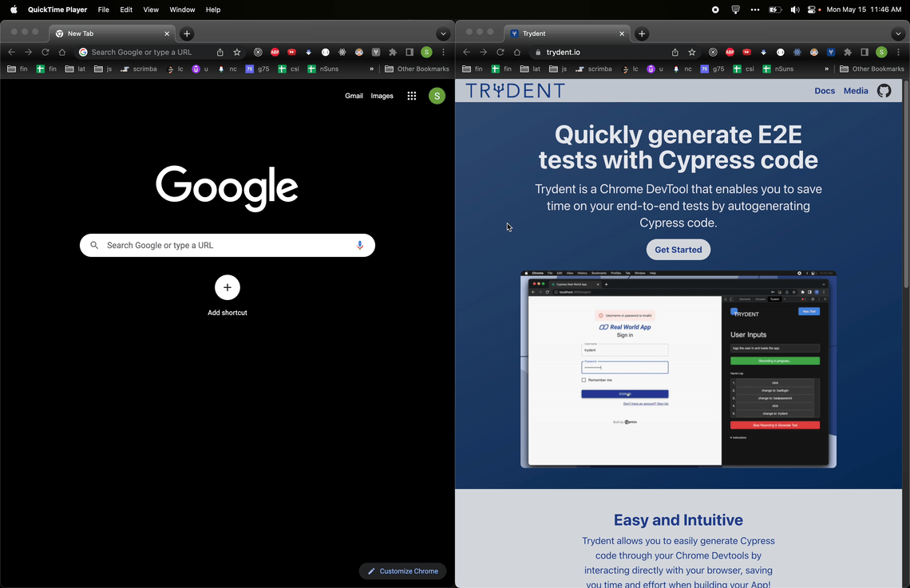Click the gray Trydent extension icon in the left window
This screenshot has width=910, height=588.
pyautogui.click(x=376, y=52)
